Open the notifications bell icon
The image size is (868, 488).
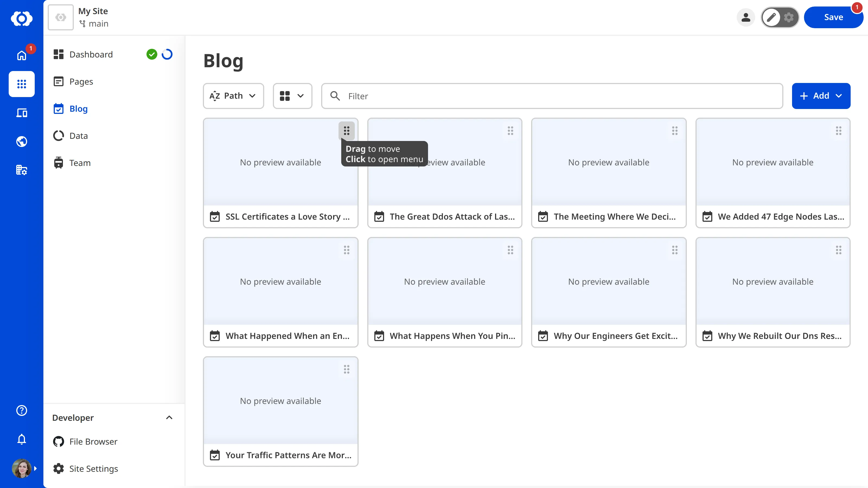pyautogui.click(x=22, y=439)
